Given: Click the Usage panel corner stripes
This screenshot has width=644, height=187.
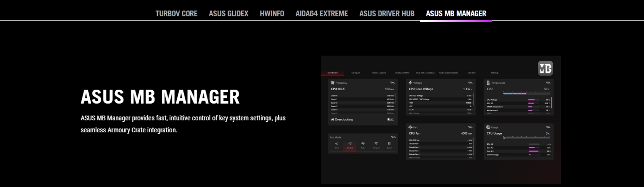Looking at the screenshot, I should pos(548,127).
